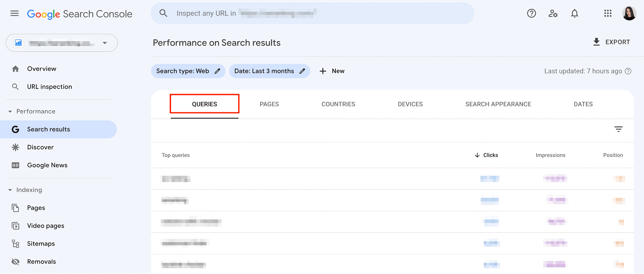Viewport: 644px width, 274px height.
Task: Click the Google G icon beside Search results
Action: pos(15,129)
